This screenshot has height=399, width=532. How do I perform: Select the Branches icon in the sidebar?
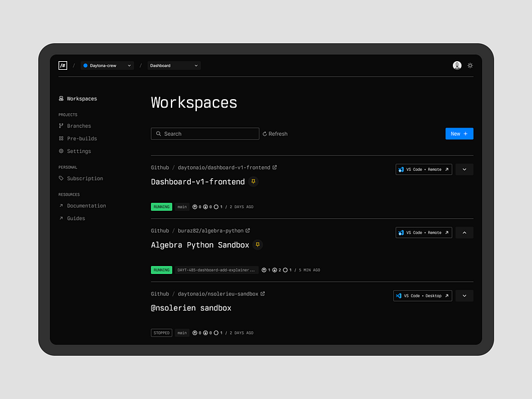pos(62,126)
